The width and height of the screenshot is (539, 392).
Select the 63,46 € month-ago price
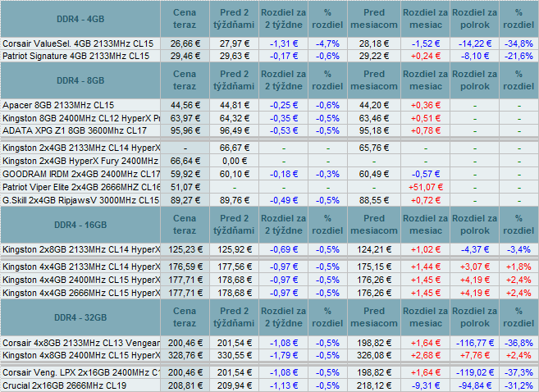coord(374,118)
